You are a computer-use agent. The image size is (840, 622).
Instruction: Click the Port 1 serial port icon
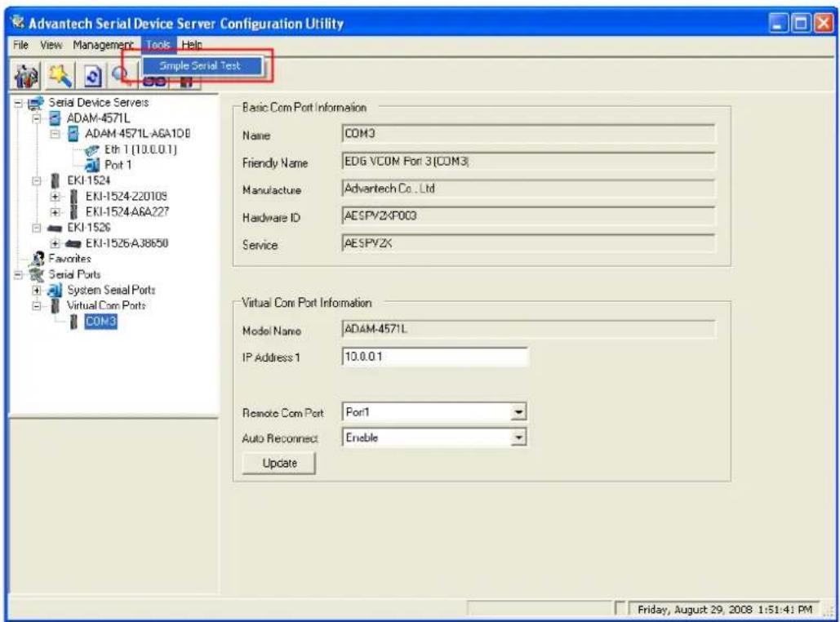(x=92, y=164)
